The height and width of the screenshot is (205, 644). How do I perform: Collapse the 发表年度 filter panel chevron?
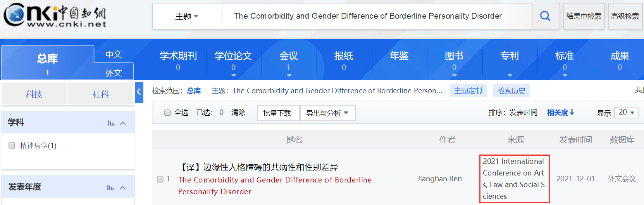tap(123, 188)
